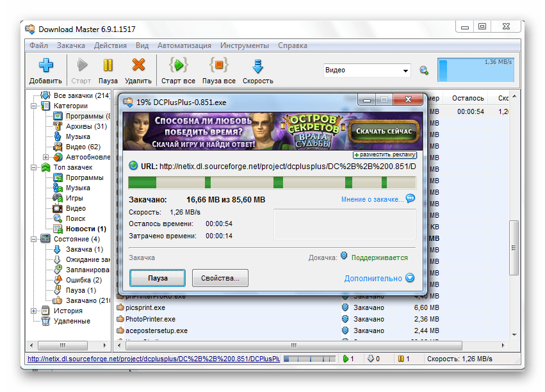Click the speed graph 1,36 MB/s panel
This screenshot has height=392, width=545.
476,70
